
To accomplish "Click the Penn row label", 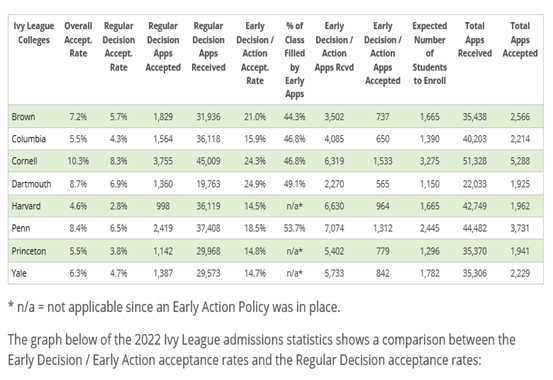I will click(x=21, y=228).
